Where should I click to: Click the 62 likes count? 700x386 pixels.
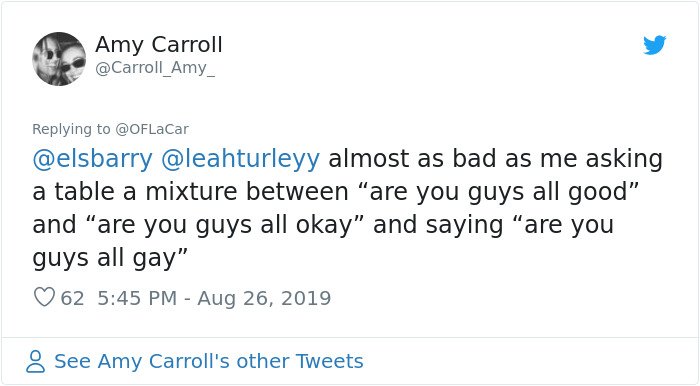coord(72,298)
